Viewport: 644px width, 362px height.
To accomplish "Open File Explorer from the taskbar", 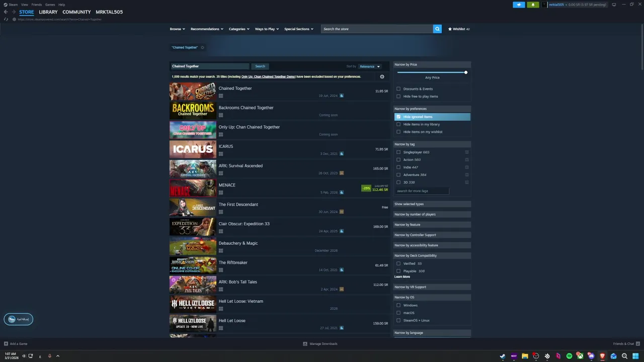I will (x=525, y=356).
